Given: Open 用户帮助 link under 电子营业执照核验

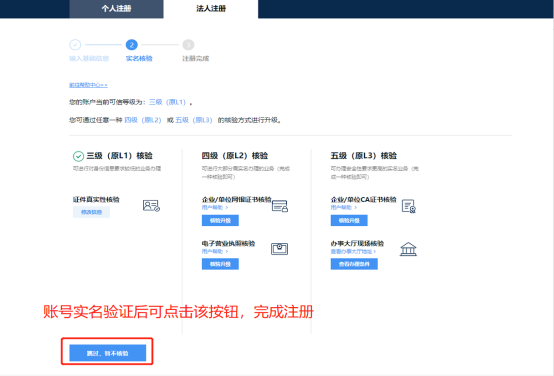Looking at the screenshot, I should (x=215, y=251).
